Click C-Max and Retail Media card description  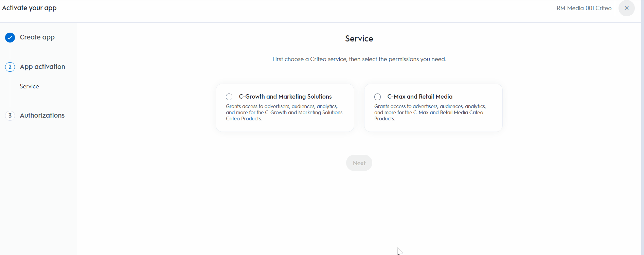[430, 113]
